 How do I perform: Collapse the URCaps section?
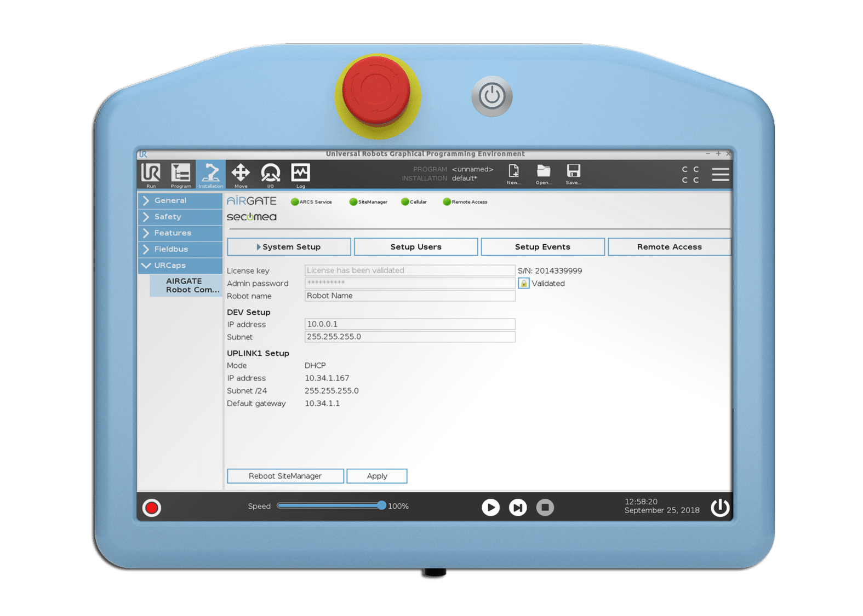pos(180,265)
